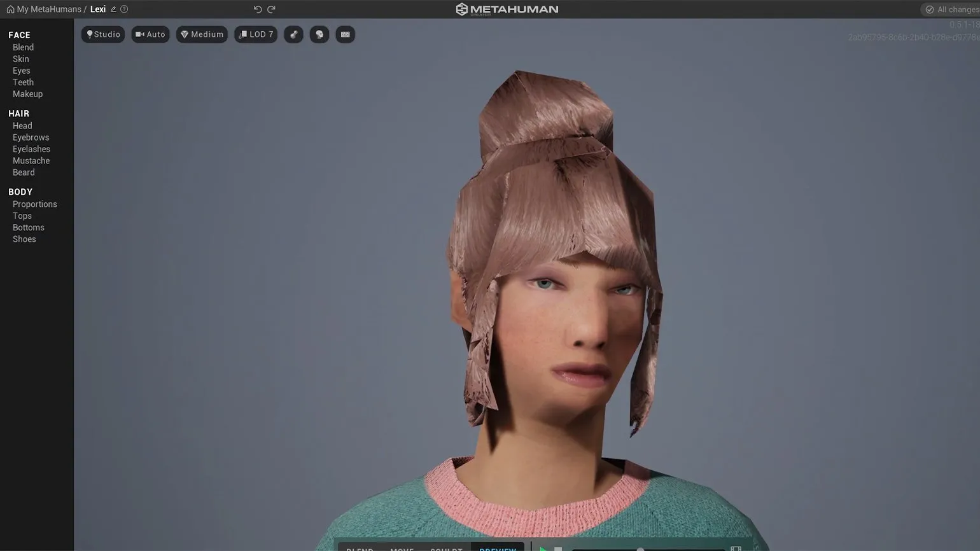Open the help question mark icon
Image resolution: width=980 pixels, height=551 pixels.
tap(124, 10)
